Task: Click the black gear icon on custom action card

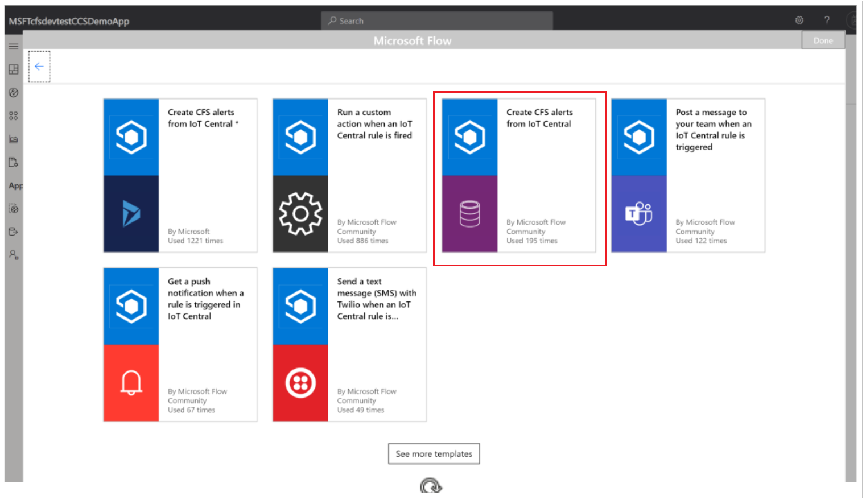Action: coord(300,214)
